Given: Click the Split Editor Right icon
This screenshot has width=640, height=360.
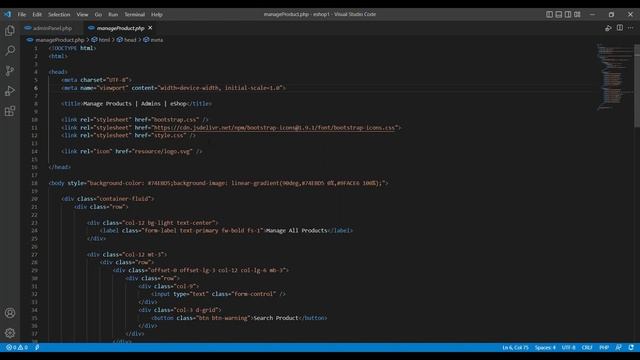Looking at the screenshot, I should 620,28.
